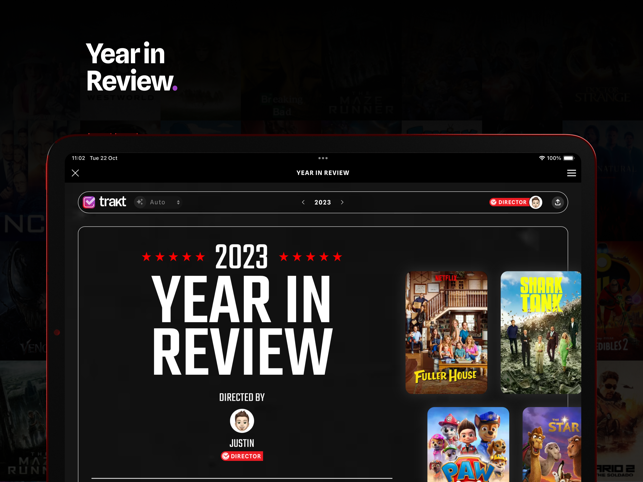Click Justin's avatar under Directed By
The width and height of the screenshot is (643, 482).
coord(242,421)
